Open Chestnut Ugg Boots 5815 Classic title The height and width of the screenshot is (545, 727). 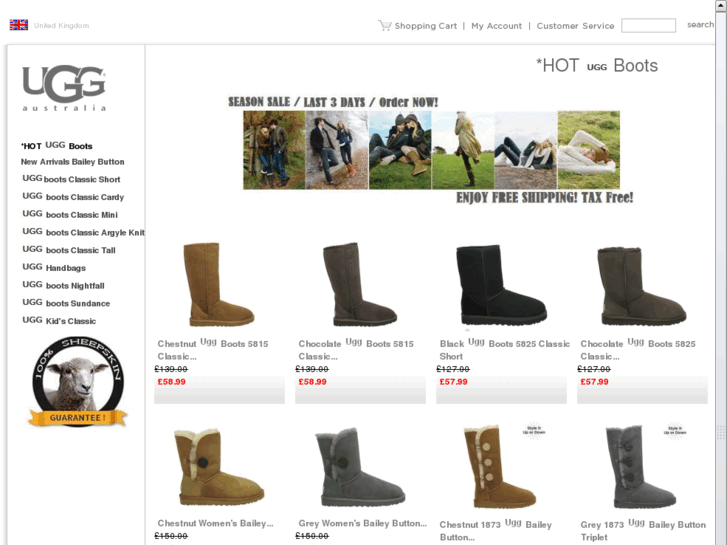click(x=213, y=350)
